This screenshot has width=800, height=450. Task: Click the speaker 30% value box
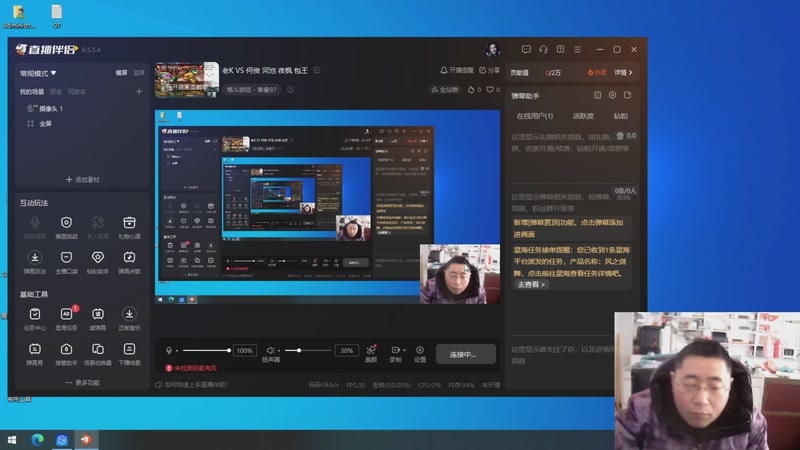click(x=346, y=351)
